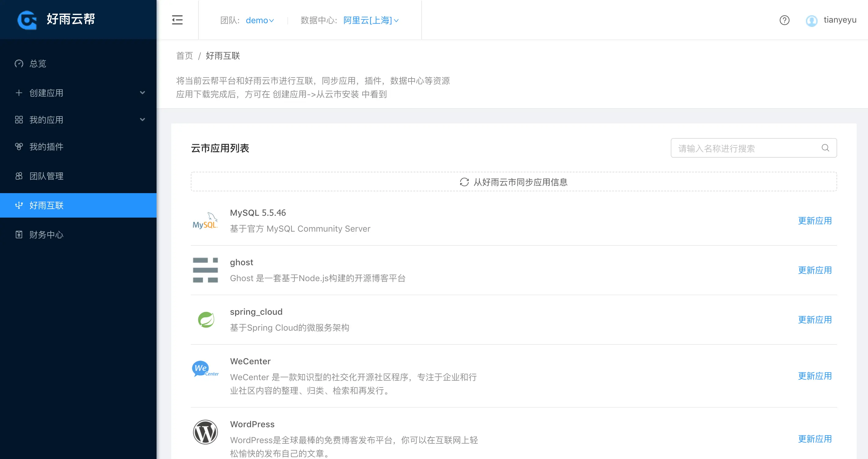Open 财务中心 in the sidebar

click(46, 234)
